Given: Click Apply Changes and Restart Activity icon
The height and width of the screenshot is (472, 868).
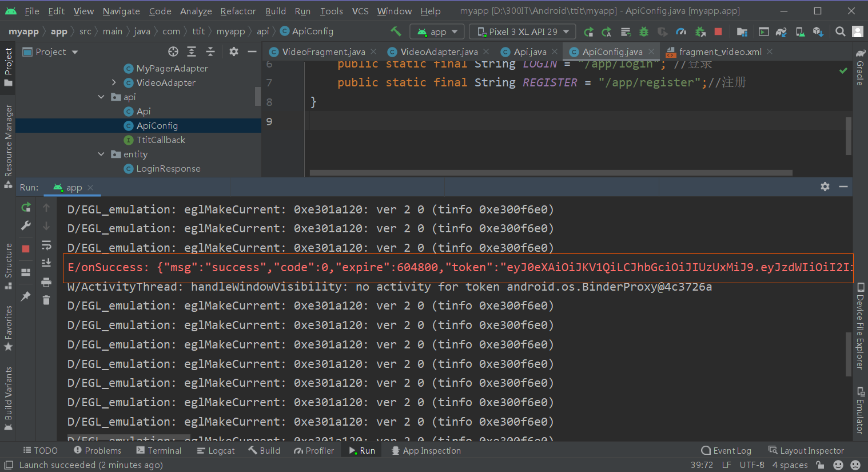Looking at the screenshot, I should (607, 31).
